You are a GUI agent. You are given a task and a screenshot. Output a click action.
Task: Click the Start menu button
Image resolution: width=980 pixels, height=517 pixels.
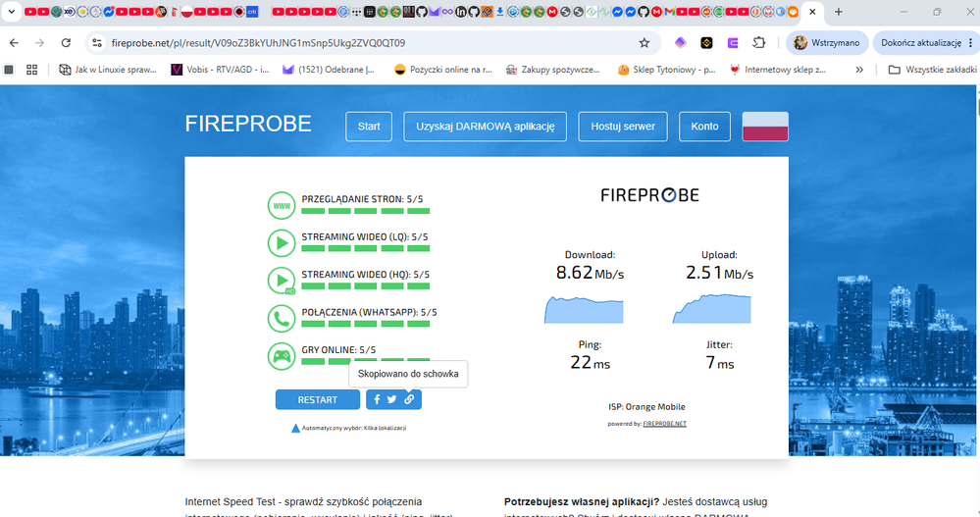pos(369,127)
